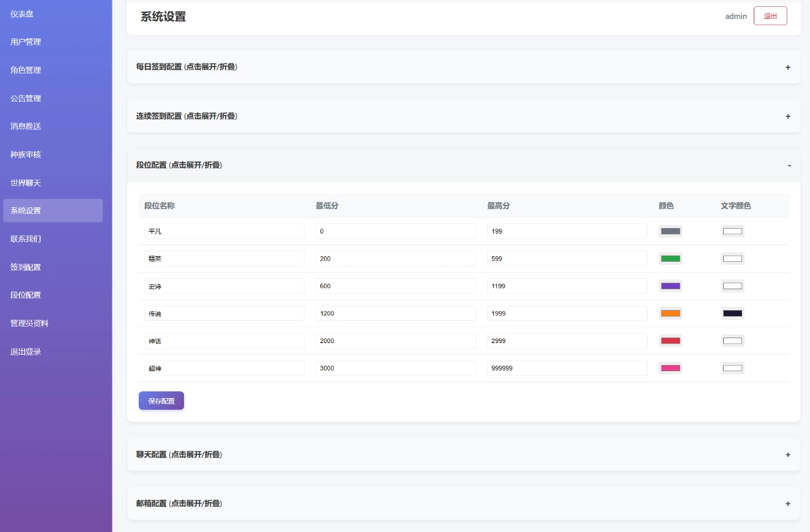Open the 用户管理 sidebar item
The image size is (810, 532).
(24, 42)
